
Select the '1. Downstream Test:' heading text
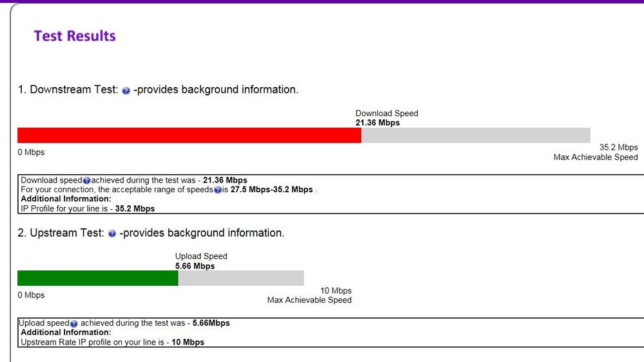[68, 90]
